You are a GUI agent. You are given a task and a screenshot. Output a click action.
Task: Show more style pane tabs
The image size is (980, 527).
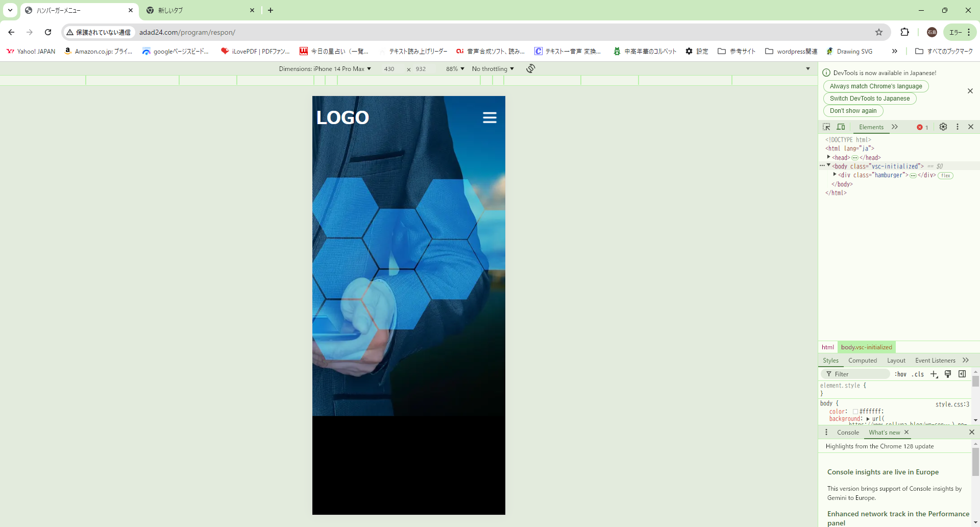point(966,360)
